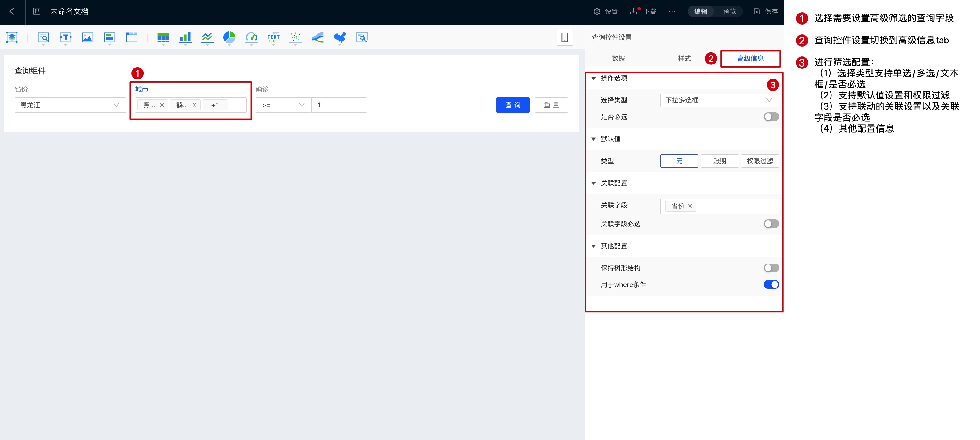The height and width of the screenshot is (440, 980).
Task: Insert a line chart
Action: click(207, 37)
